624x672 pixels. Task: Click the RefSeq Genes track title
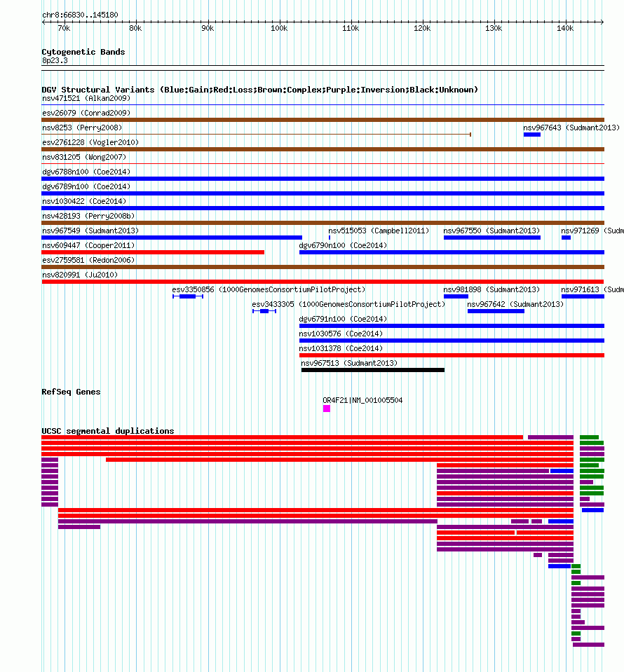coord(71,392)
